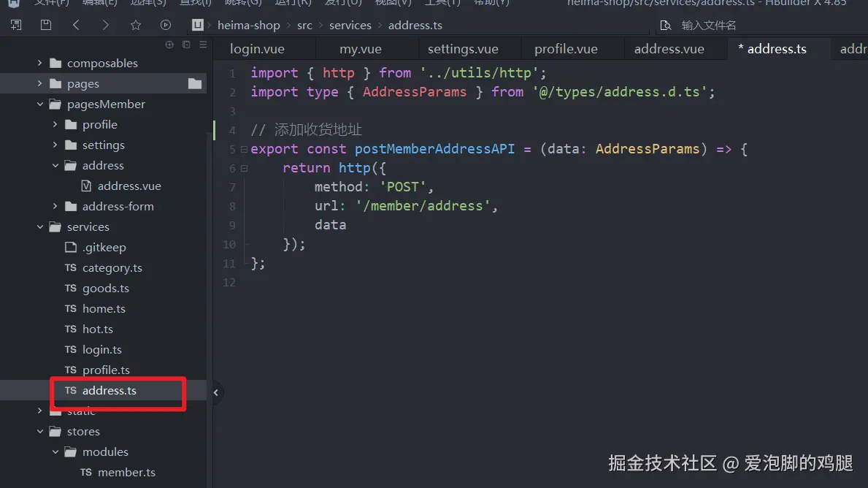Open goods.ts in file tree
Image resolution: width=868 pixels, height=488 pixels.
pyautogui.click(x=106, y=288)
